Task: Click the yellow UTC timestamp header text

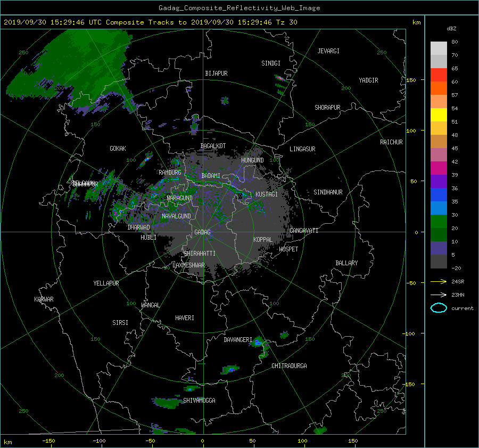Action: tap(150, 22)
